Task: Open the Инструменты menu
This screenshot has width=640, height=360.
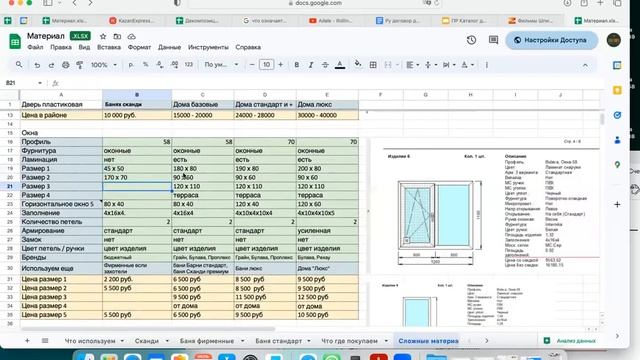Action: [208, 47]
